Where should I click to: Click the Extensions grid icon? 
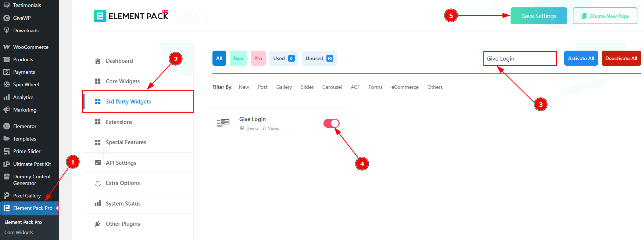coord(98,122)
